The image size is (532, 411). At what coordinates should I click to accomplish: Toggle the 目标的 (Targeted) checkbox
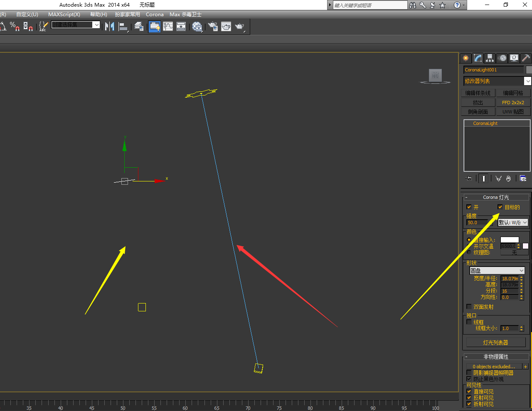(x=500, y=207)
